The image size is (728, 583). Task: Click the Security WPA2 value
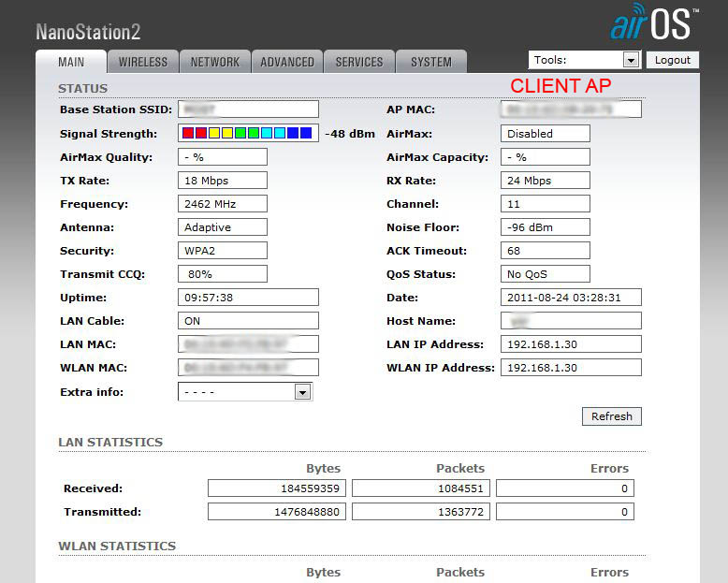pyautogui.click(x=223, y=251)
